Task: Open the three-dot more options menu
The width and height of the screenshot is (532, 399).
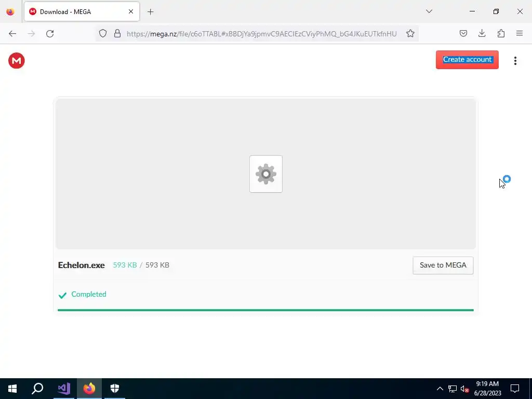Action: pos(515,61)
